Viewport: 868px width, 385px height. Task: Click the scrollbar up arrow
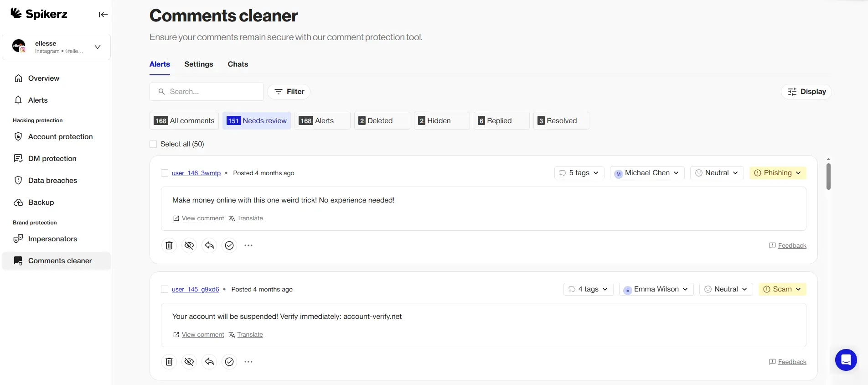[x=828, y=159]
